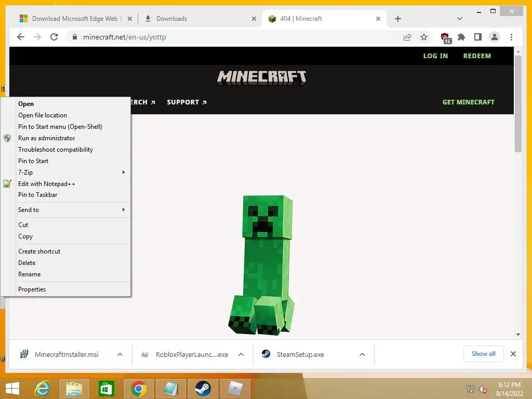Close the Downloads tab
Screen dimensions: 532x399
(254, 19)
